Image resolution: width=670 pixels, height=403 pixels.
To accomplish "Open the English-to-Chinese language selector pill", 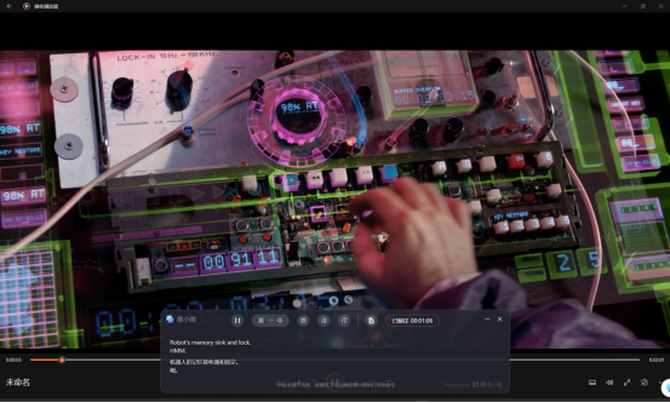I will click(x=270, y=321).
